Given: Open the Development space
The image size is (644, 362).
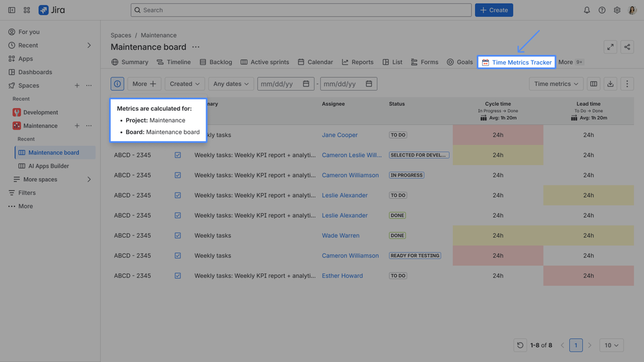Looking at the screenshot, I should 41,112.
